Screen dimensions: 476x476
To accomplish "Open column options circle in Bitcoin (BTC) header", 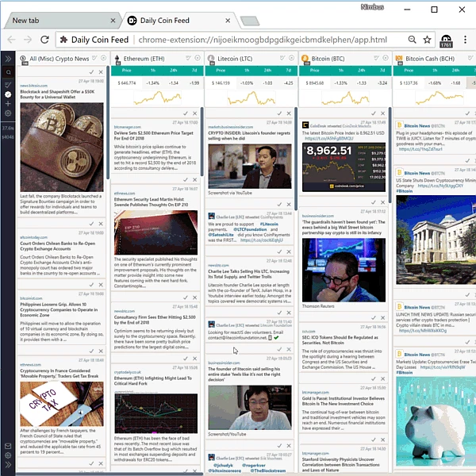I will 386,58.
